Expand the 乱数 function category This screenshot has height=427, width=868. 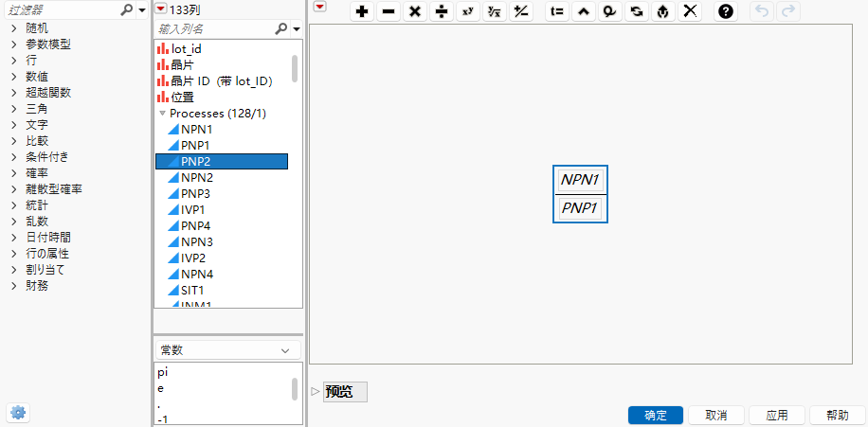(x=14, y=222)
